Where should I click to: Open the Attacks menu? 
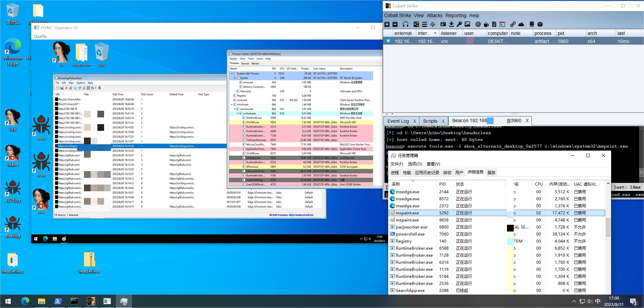tap(434, 15)
